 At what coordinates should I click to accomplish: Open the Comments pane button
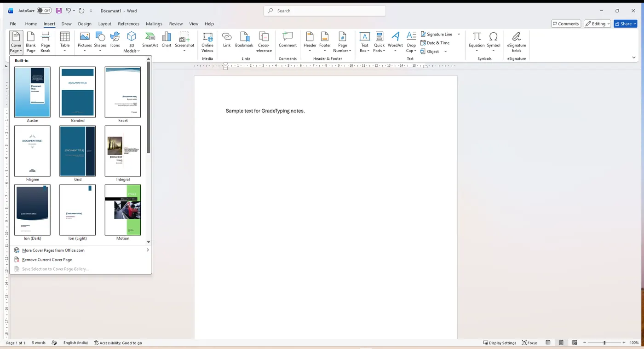565,24
